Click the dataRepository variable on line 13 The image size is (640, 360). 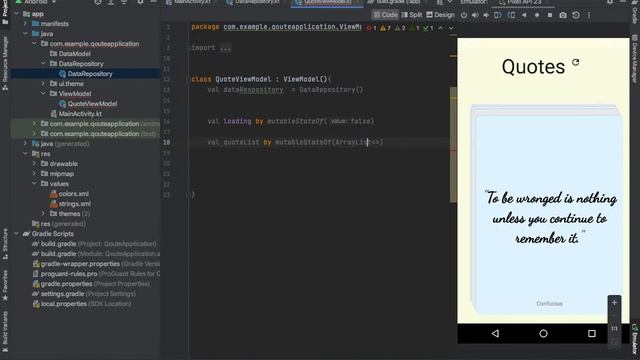coord(253,90)
